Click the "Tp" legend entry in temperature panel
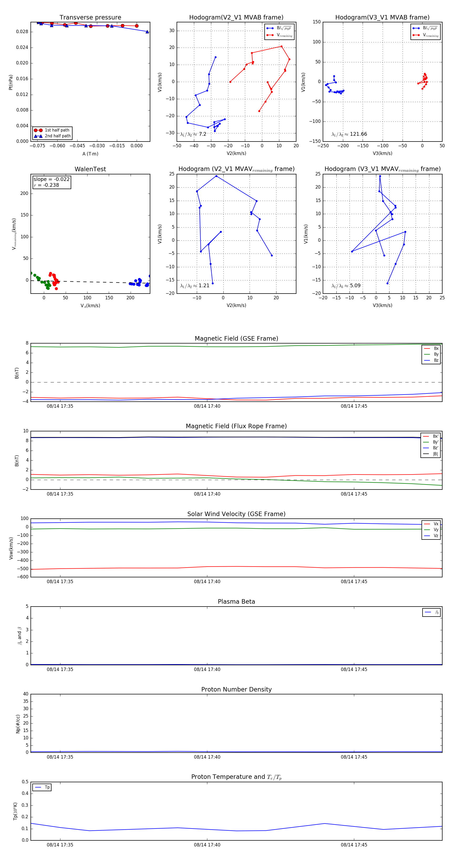 tap(42, 788)
